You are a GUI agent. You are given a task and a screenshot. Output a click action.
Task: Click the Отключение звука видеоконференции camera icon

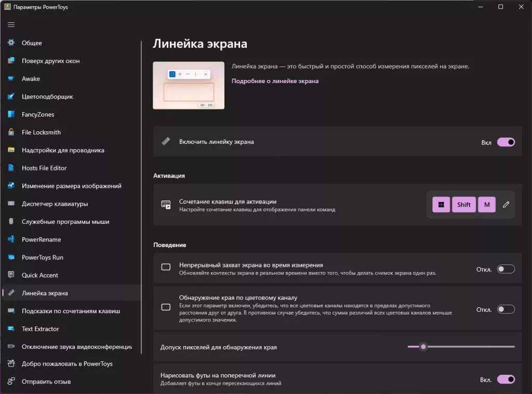[11, 347]
